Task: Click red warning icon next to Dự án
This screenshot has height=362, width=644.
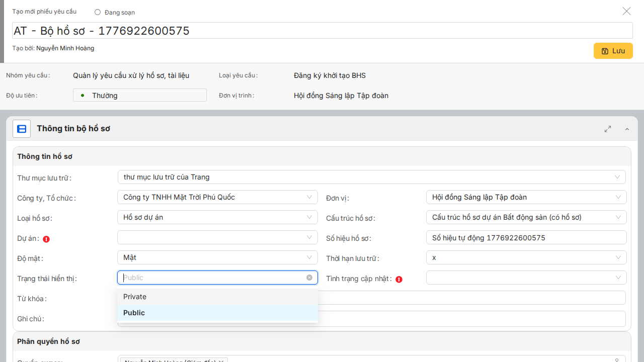Action: 46,239
